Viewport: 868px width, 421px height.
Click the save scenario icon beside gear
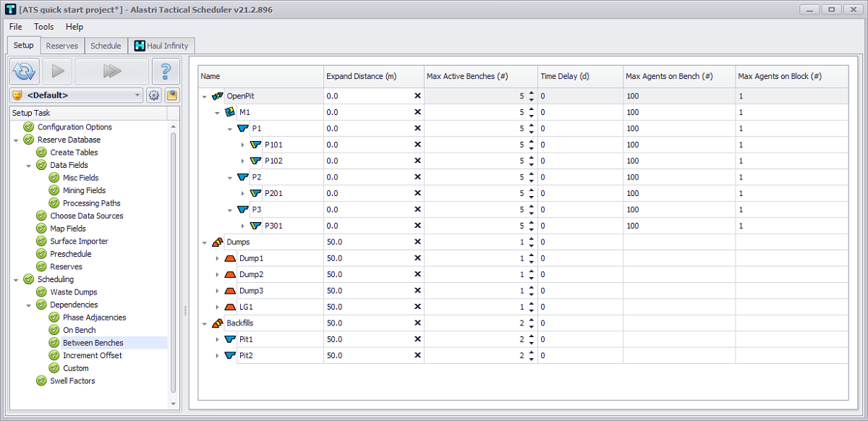point(171,95)
